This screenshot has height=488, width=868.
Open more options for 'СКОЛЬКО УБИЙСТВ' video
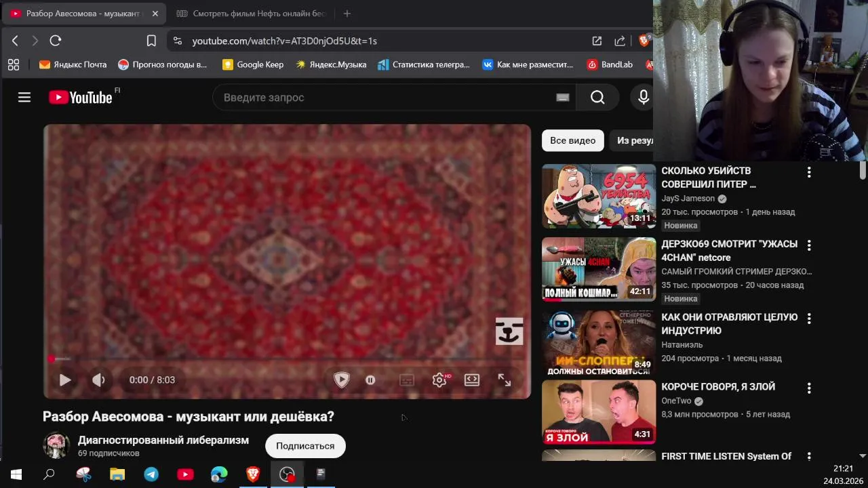point(809,172)
